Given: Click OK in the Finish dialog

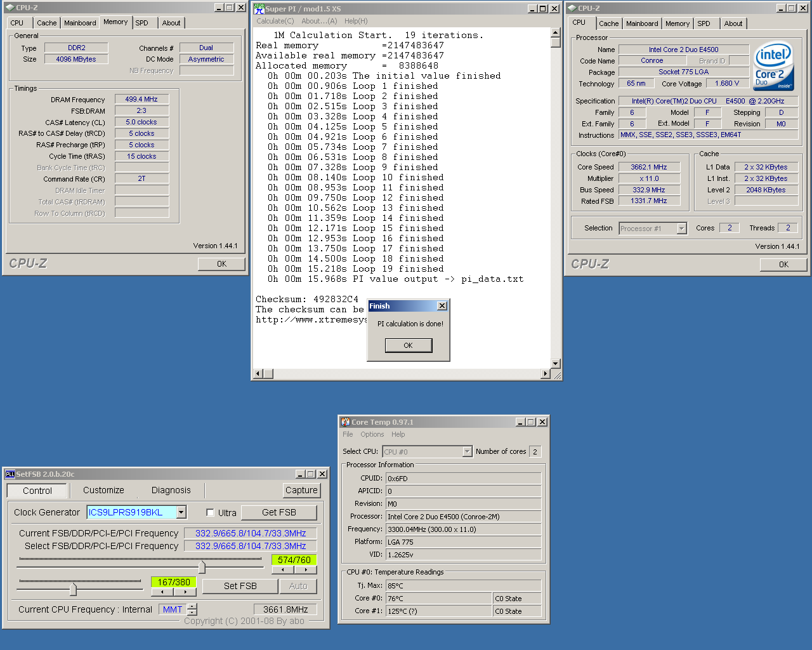Looking at the screenshot, I should click(409, 345).
